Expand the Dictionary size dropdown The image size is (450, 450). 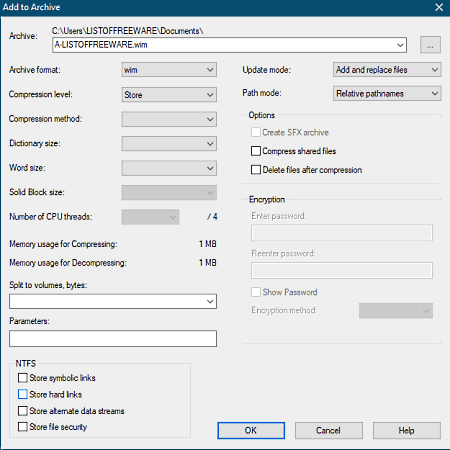(169, 144)
